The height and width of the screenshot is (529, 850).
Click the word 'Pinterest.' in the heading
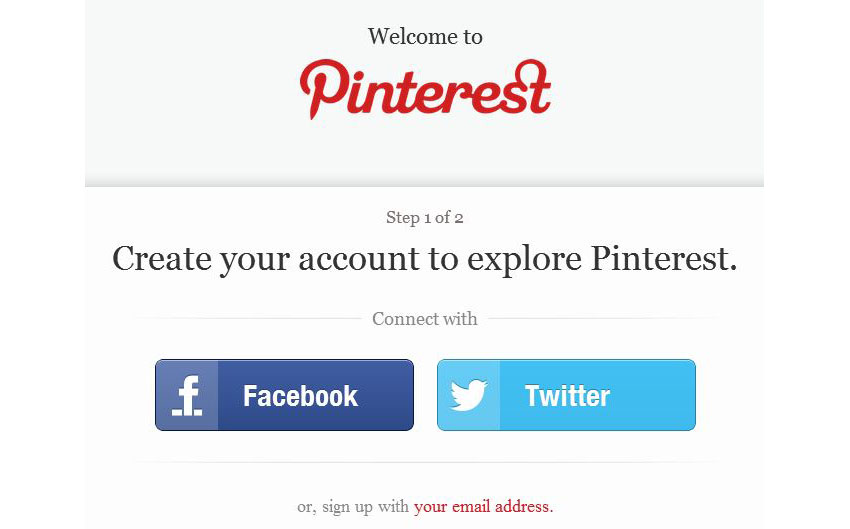click(x=664, y=259)
